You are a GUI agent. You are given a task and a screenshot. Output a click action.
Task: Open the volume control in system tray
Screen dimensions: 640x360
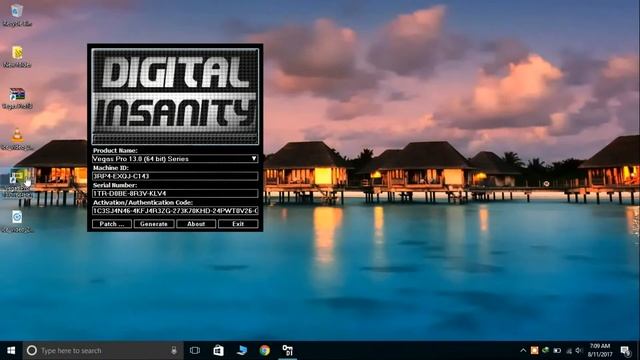point(579,351)
